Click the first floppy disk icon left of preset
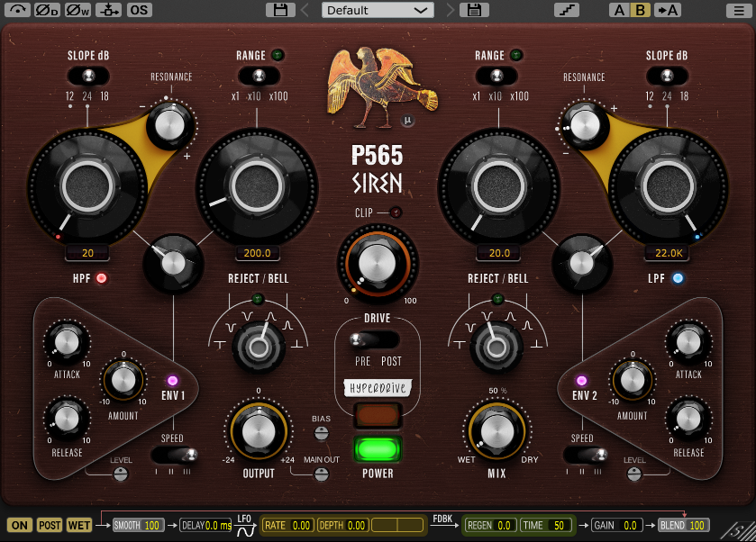This screenshot has width=756, height=542. click(x=280, y=10)
